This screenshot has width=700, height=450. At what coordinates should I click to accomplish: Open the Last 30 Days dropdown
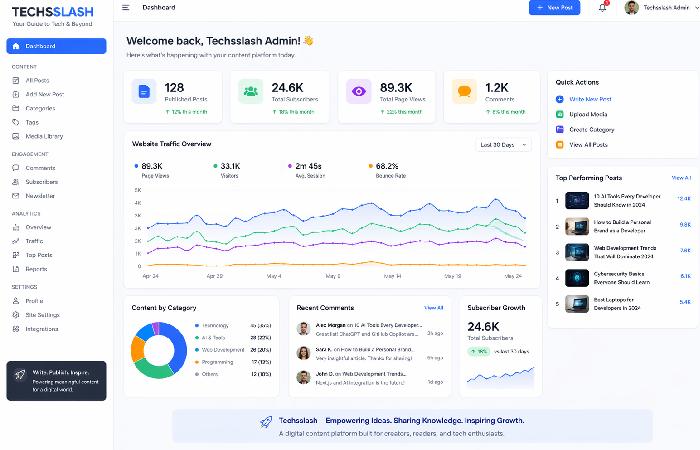click(503, 145)
